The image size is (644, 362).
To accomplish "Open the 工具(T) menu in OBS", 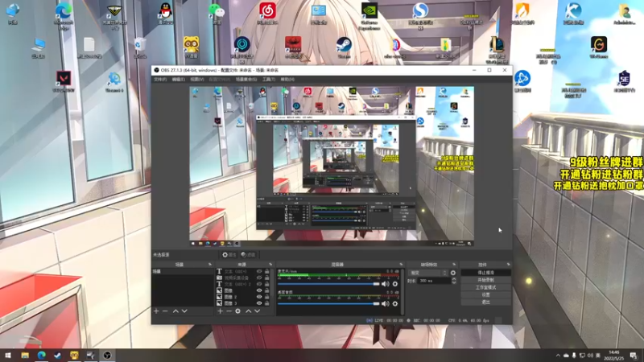I will pyautogui.click(x=269, y=79).
